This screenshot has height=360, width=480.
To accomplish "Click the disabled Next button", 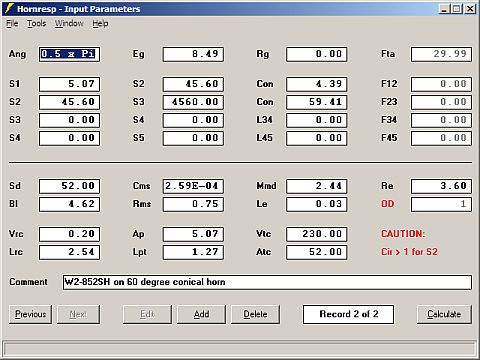I will pyautogui.click(x=78, y=314).
